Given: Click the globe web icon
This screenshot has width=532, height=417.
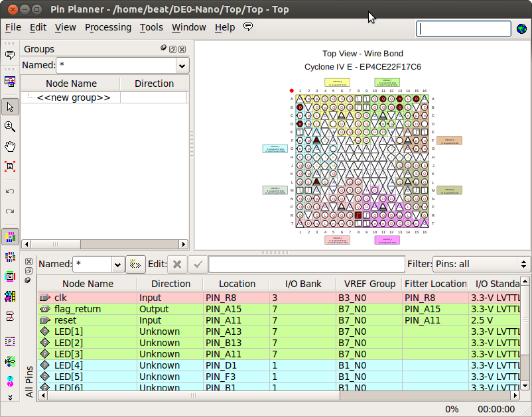Looking at the screenshot, I should pos(522,29).
